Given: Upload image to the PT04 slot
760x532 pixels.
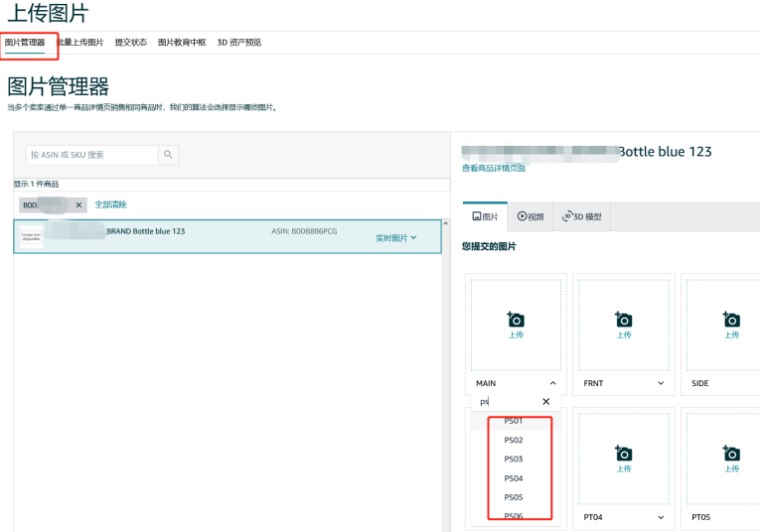Looking at the screenshot, I should pyautogui.click(x=624, y=459).
